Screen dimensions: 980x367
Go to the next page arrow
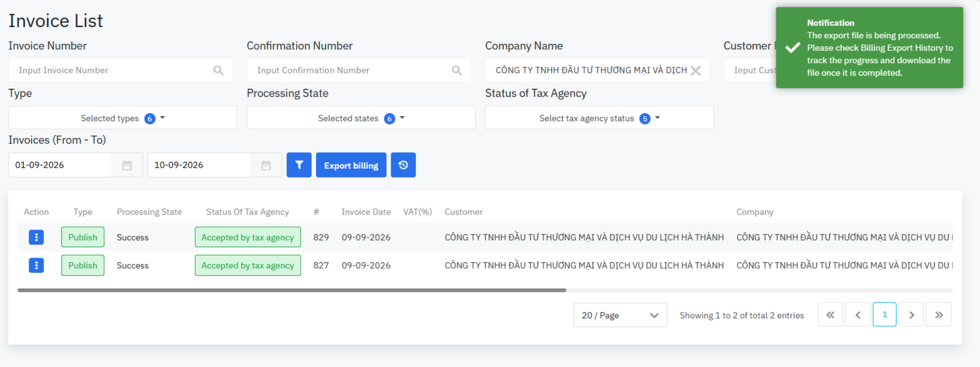911,315
